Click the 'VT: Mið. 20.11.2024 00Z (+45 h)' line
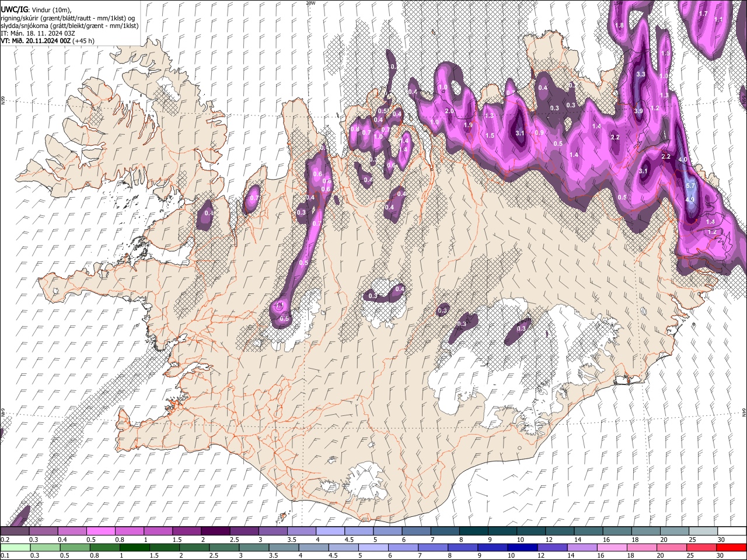The image size is (747, 560). [47, 41]
